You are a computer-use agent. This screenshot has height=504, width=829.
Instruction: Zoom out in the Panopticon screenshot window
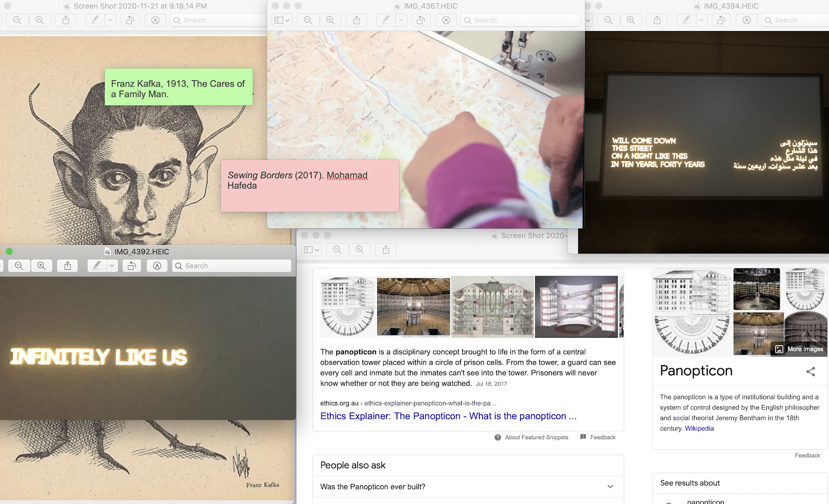tap(337, 250)
